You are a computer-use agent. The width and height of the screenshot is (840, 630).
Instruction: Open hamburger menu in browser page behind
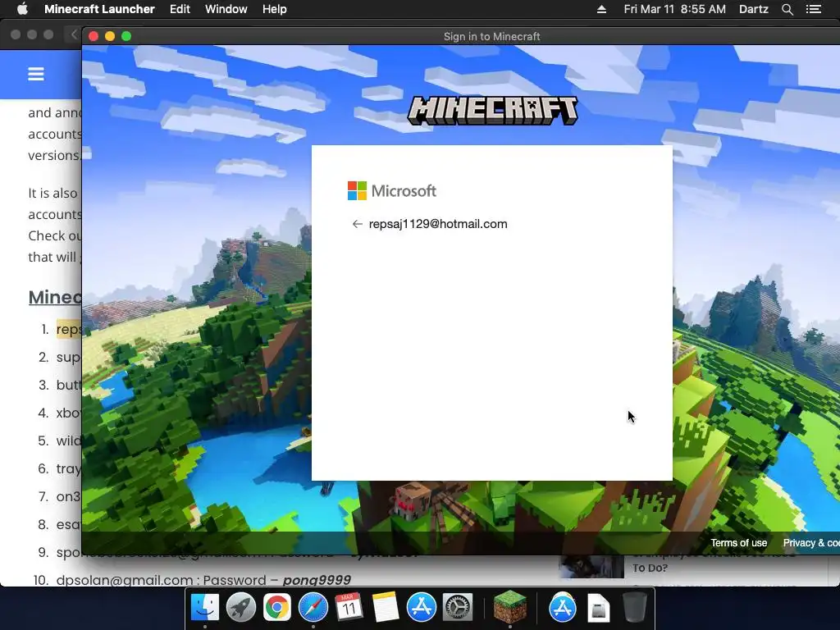[36, 74]
